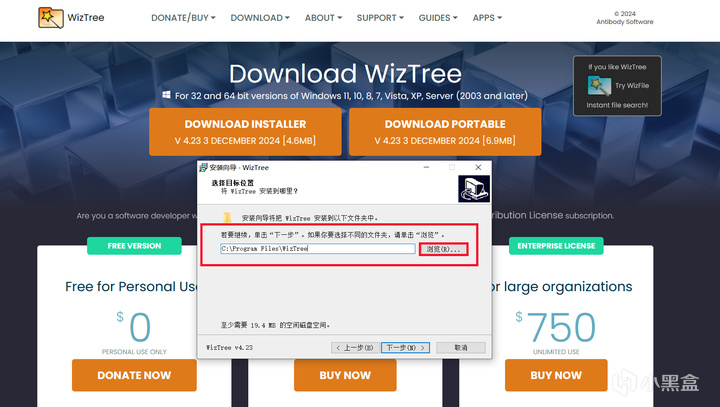The width and height of the screenshot is (720, 407).
Task: Open the APPS dropdown
Action: point(487,18)
